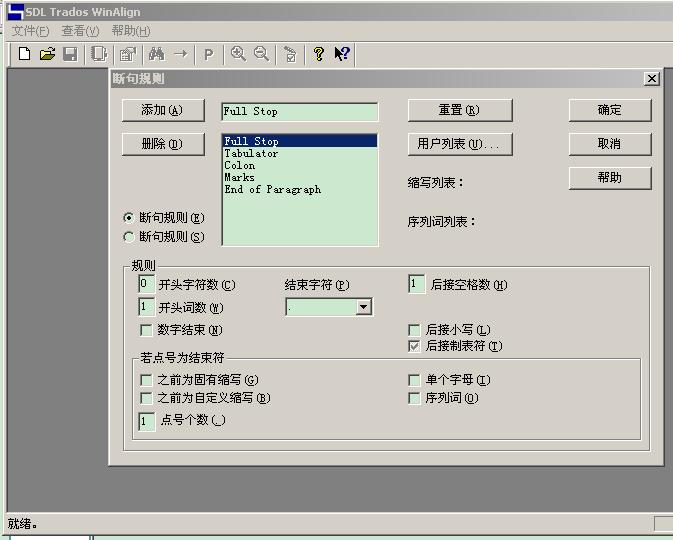Click the yellow question mark Help icon
The height and width of the screenshot is (540, 673).
pos(319,54)
